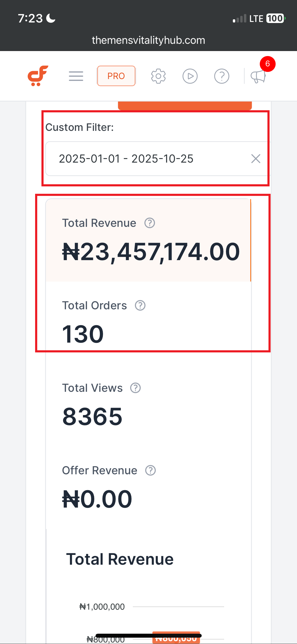
Task: Select the Offer Revenue stat tab
Action: 148,487
